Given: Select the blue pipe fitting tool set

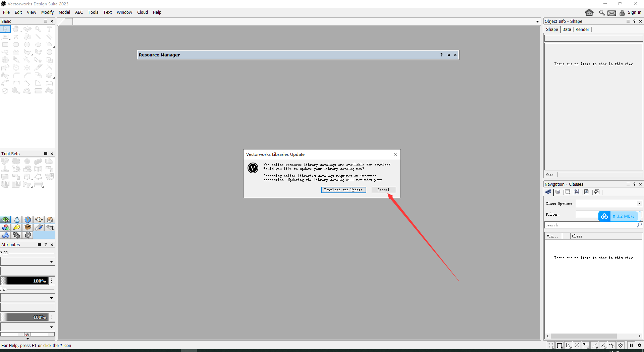Looking at the screenshot, I should pos(5,235).
